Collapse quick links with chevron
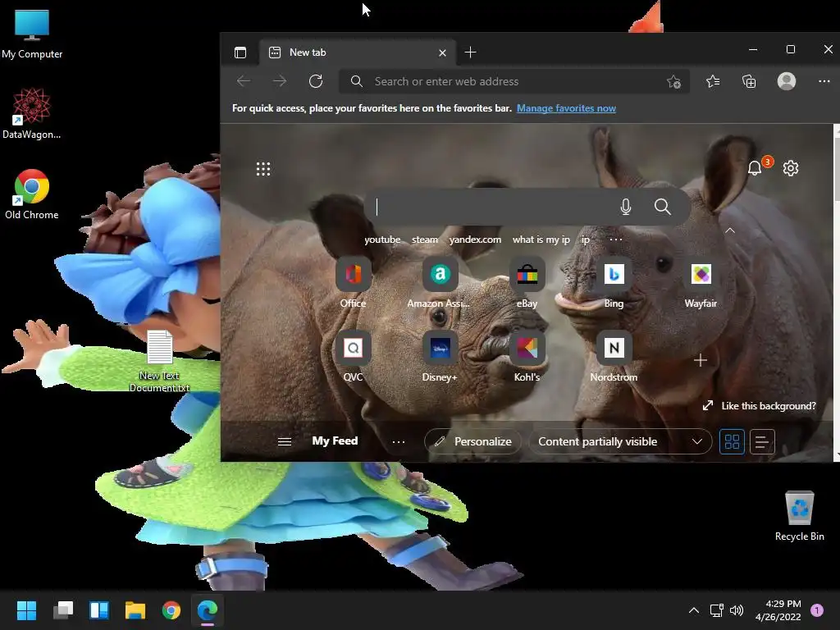 [729, 231]
